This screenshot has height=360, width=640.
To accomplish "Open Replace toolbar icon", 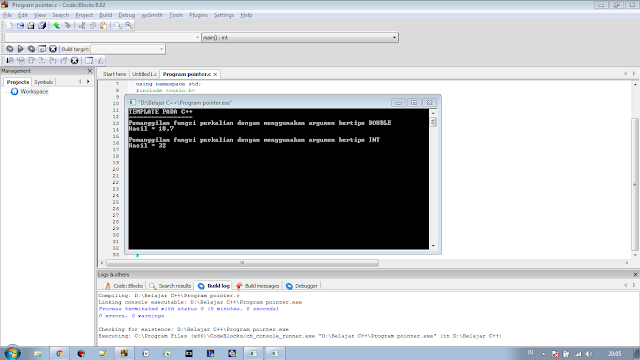I will pos(129,26).
